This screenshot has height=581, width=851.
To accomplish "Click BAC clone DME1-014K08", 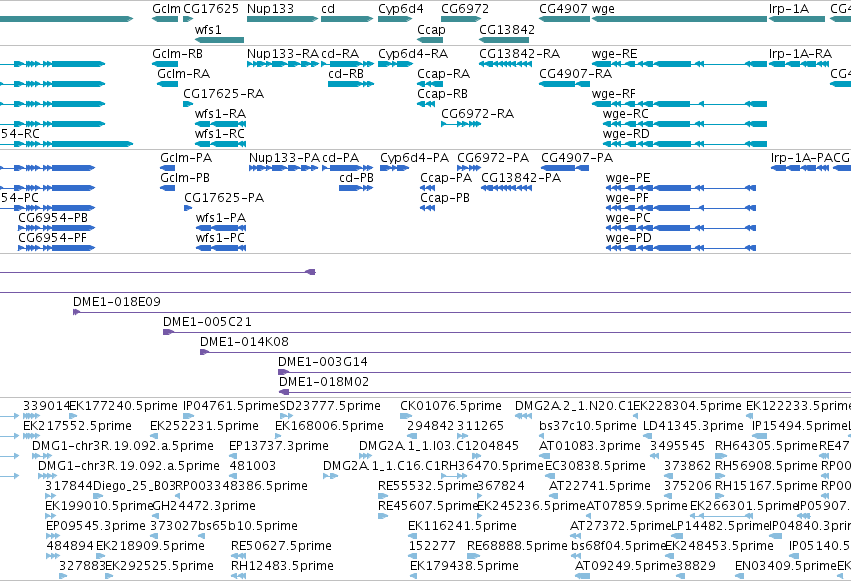I will (x=525, y=352).
